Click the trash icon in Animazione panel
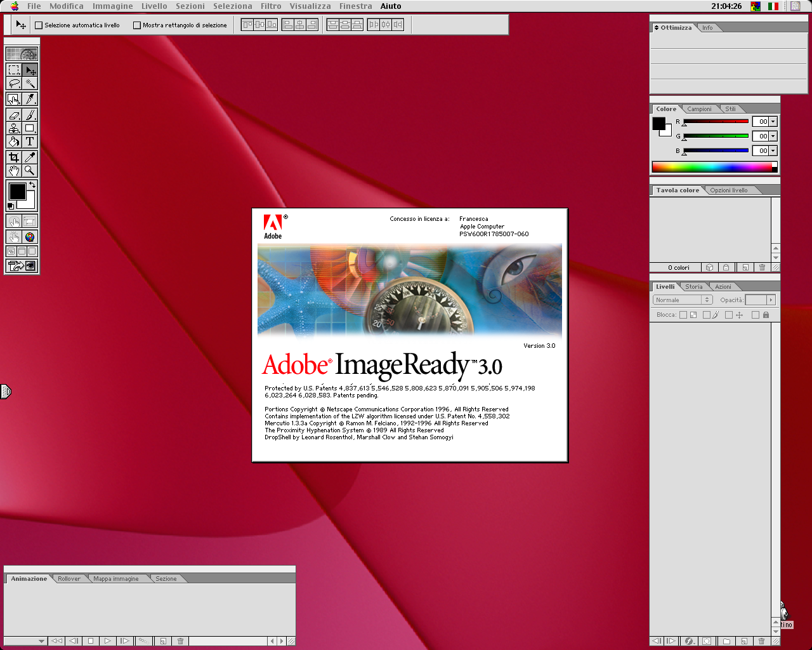Image resolution: width=812 pixels, height=650 pixels. point(180,641)
